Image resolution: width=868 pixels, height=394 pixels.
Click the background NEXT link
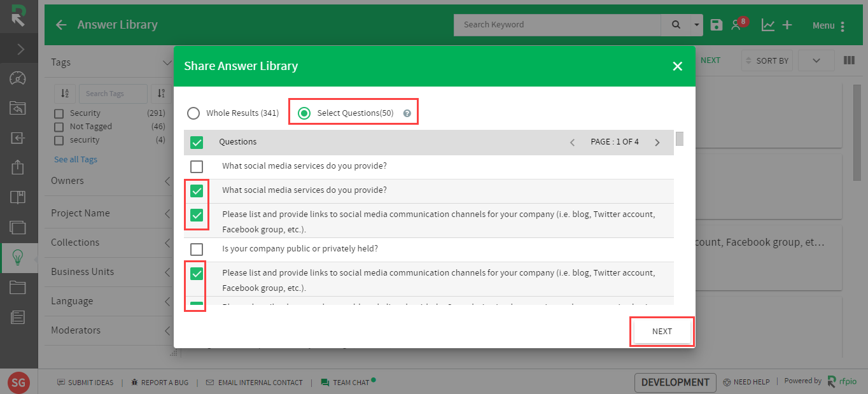point(710,60)
